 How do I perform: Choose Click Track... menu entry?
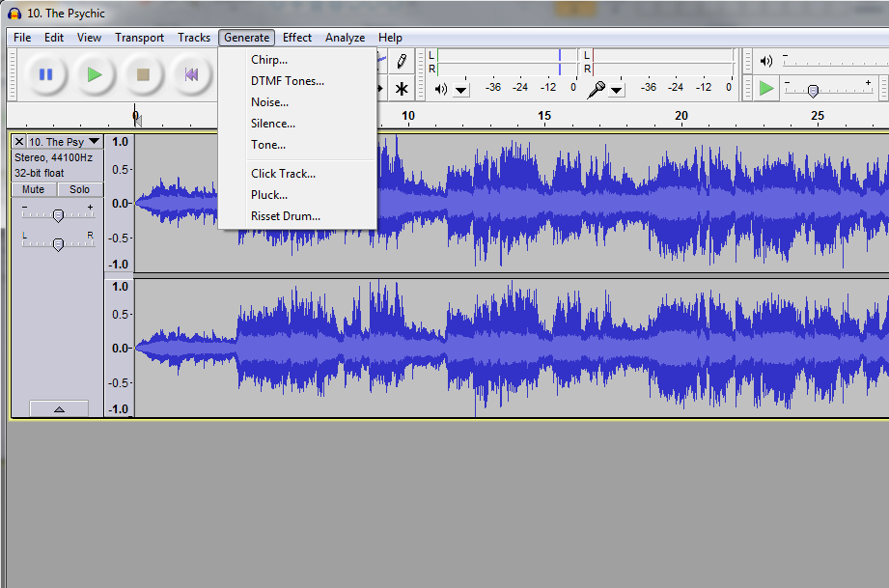[x=297, y=174]
